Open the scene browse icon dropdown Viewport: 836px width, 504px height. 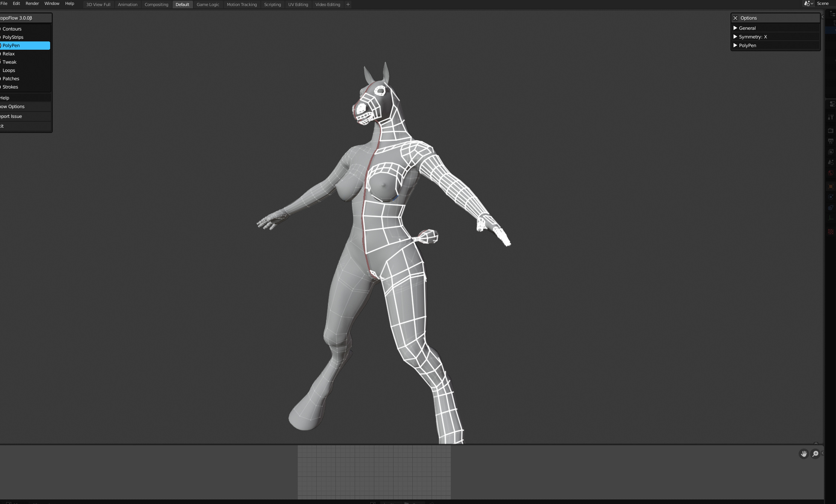pos(808,3)
